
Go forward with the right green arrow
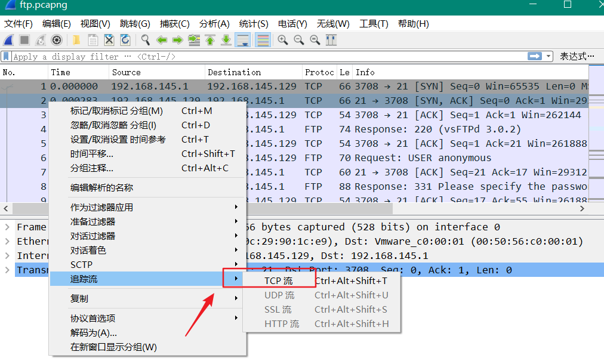click(178, 40)
